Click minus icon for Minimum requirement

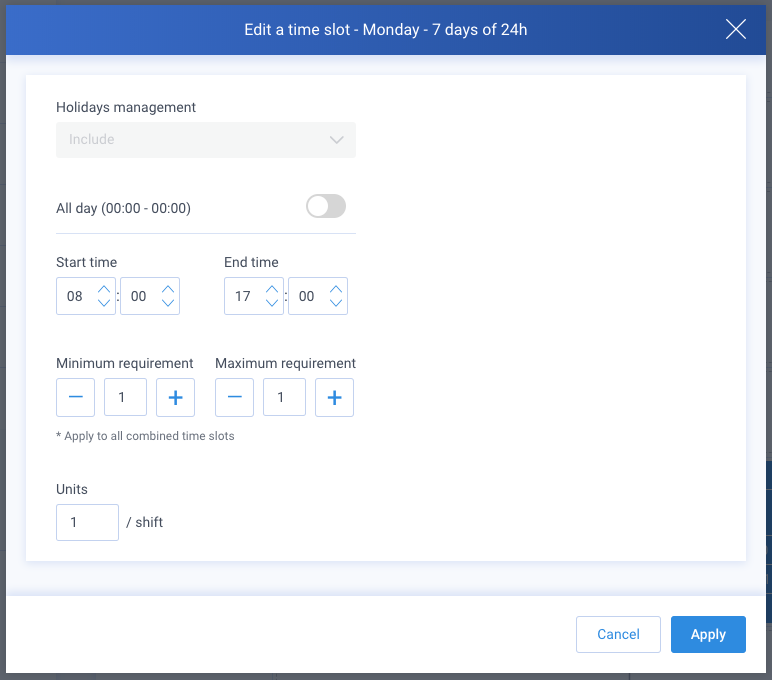[75, 397]
